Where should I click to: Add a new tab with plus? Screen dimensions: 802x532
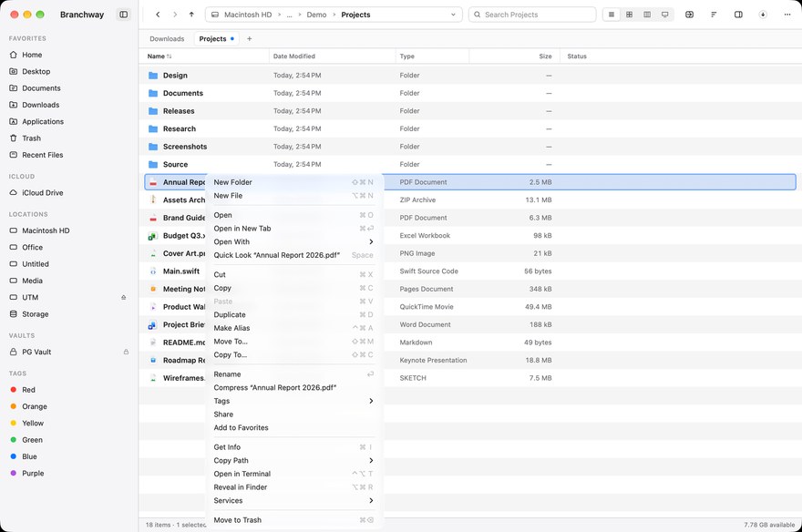point(249,39)
